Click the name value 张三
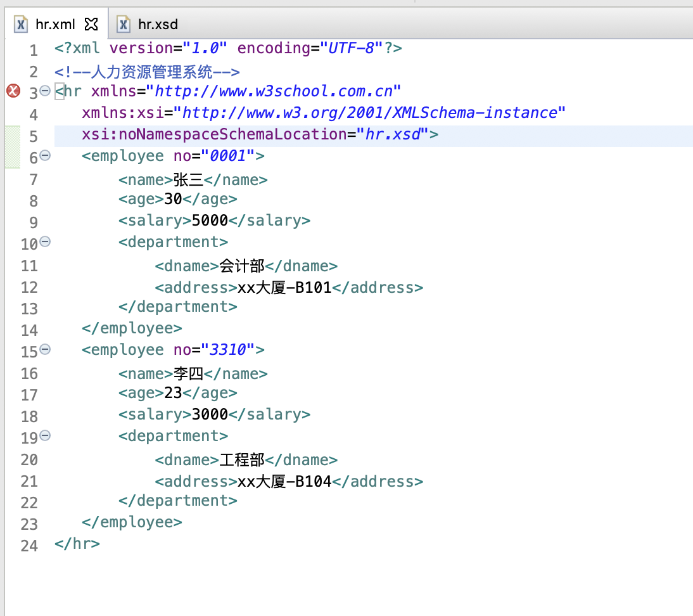This screenshot has width=693, height=616. [x=188, y=180]
